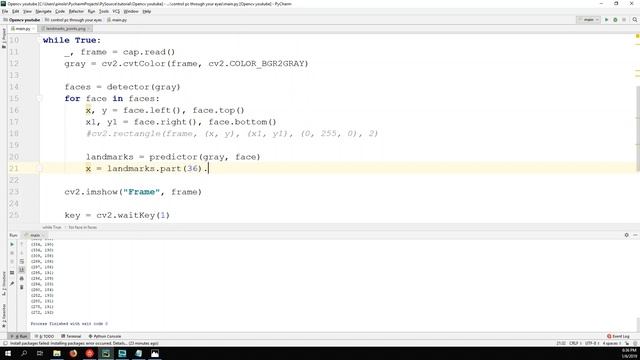This screenshot has width=640, height=360.
Task: Toggle tool window buttons in status bar corner
Action: coord(5,344)
